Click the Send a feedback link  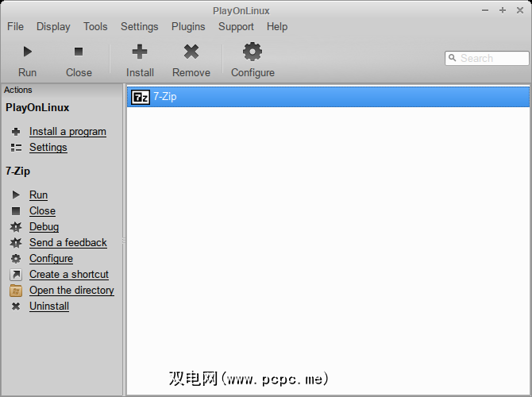click(x=67, y=243)
